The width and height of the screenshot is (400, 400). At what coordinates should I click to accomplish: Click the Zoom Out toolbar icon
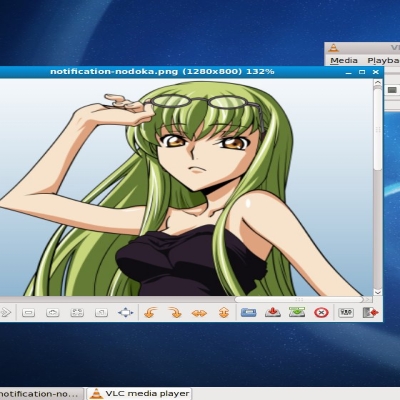pos(28,313)
